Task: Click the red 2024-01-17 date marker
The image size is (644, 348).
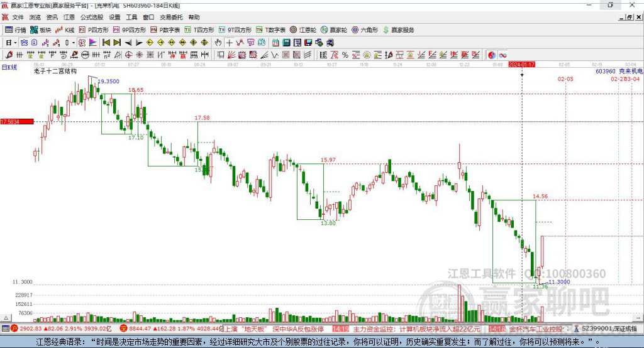Action: [x=521, y=65]
